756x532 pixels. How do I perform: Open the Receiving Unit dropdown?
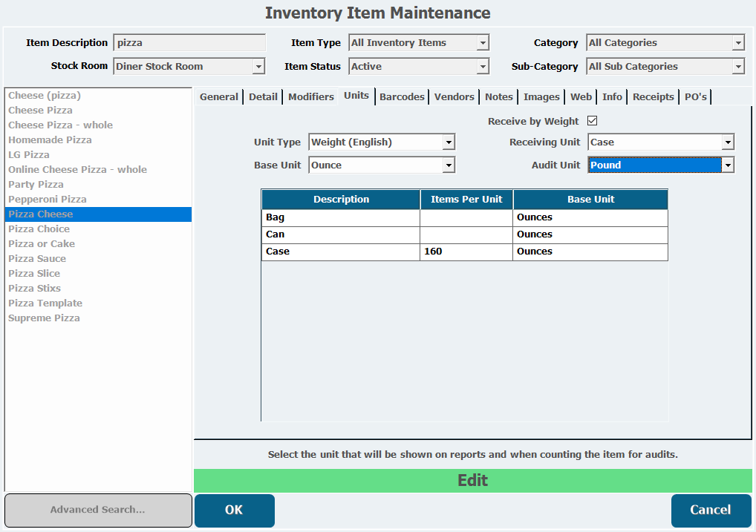point(660,142)
